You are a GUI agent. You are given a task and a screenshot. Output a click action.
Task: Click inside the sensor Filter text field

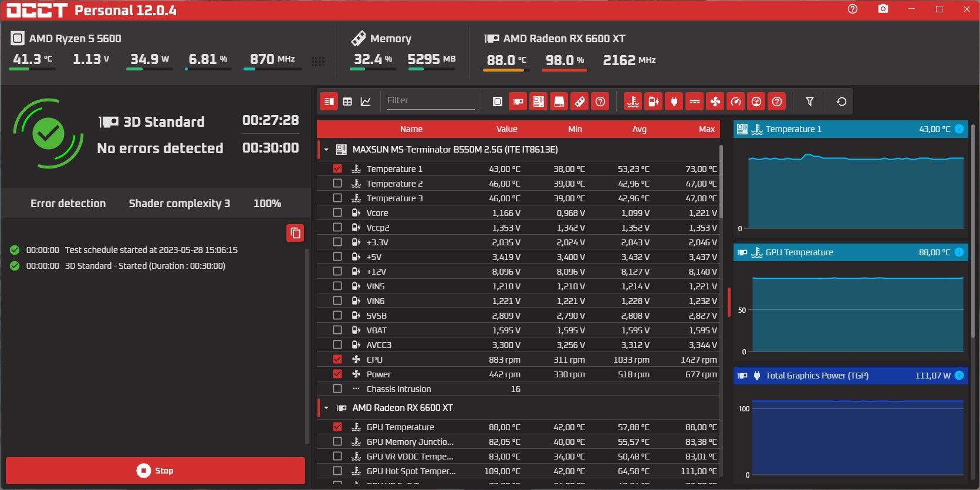(430, 101)
